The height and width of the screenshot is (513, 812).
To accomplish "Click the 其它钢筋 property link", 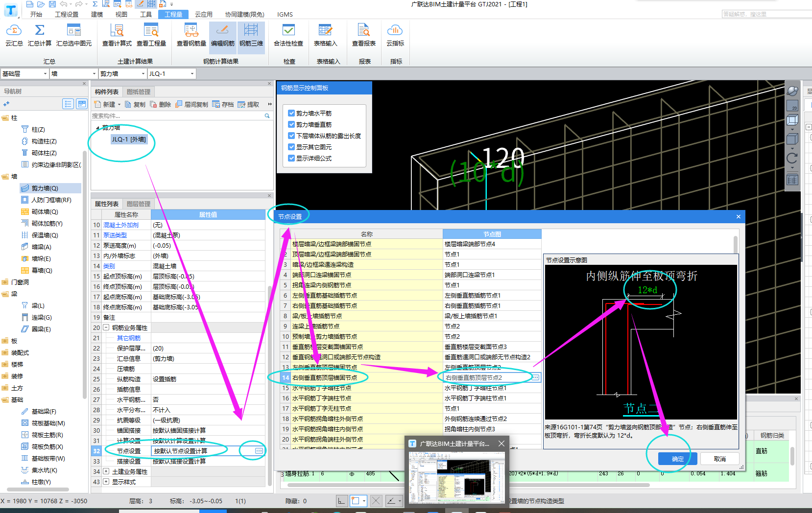I will pyautogui.click(x=129, y=338).
